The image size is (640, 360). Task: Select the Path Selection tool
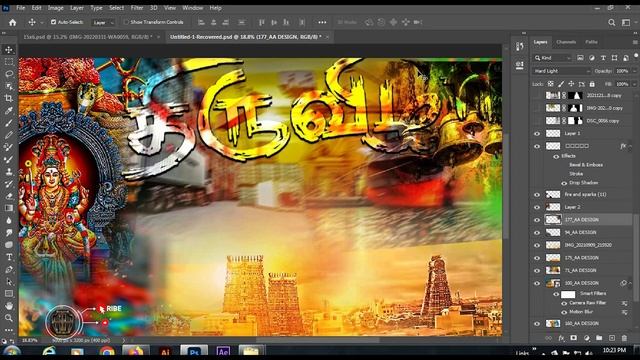click(x=9, y=282)
